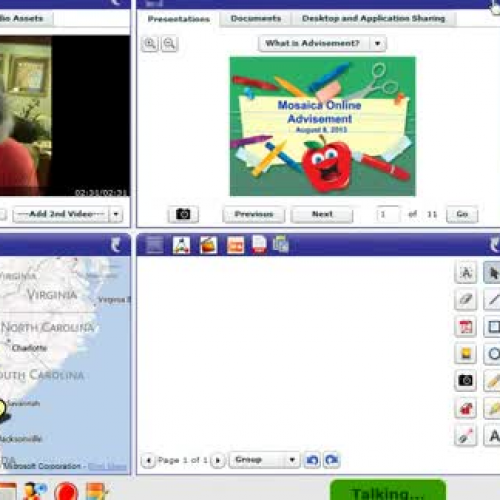Click the red record button in bottom toolbar
Viewport: 500px width, 500px height.
[x=66, y=492]
